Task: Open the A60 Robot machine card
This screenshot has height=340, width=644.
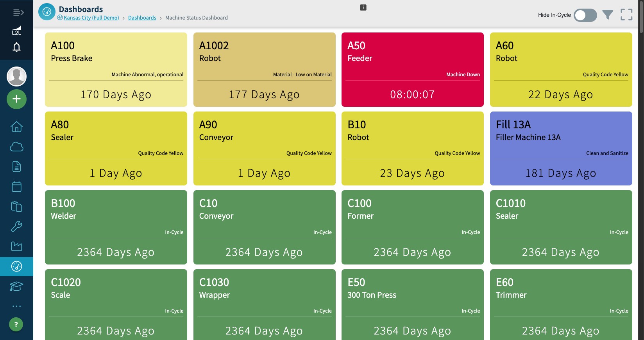Action: [561, 70]
